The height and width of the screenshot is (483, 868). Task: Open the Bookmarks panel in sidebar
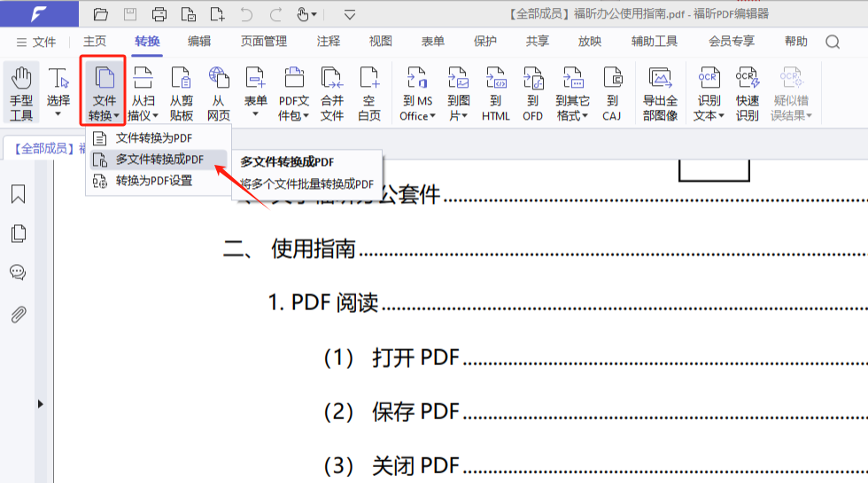pyautogui.click(x=18, y=195)
